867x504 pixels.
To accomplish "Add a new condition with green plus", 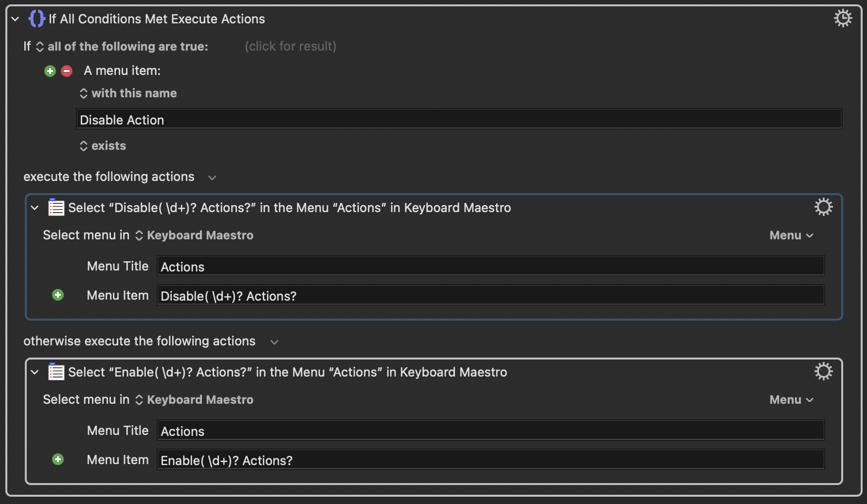I will pyautogui.click(x=50, y=71).
